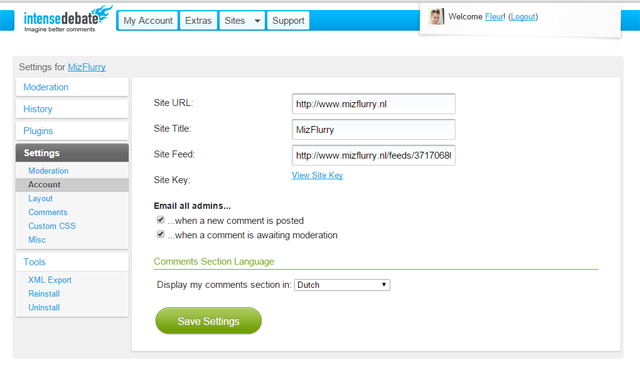Viewport: 640px width, 365px height.
Task: Focus the Site Feed field
Action: point(373,155)
